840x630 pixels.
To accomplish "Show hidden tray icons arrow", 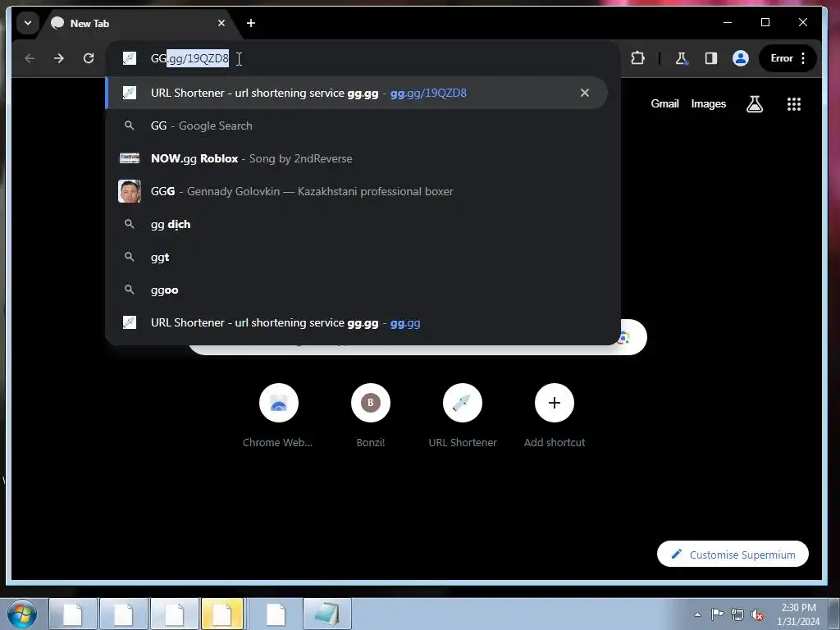I will [697, 614].
